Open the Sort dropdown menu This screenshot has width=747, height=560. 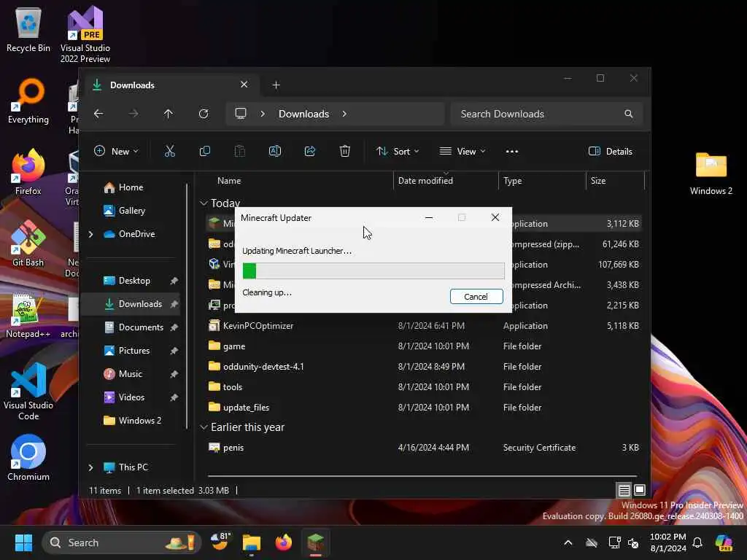pyautogui.click(x=398, y=152)
